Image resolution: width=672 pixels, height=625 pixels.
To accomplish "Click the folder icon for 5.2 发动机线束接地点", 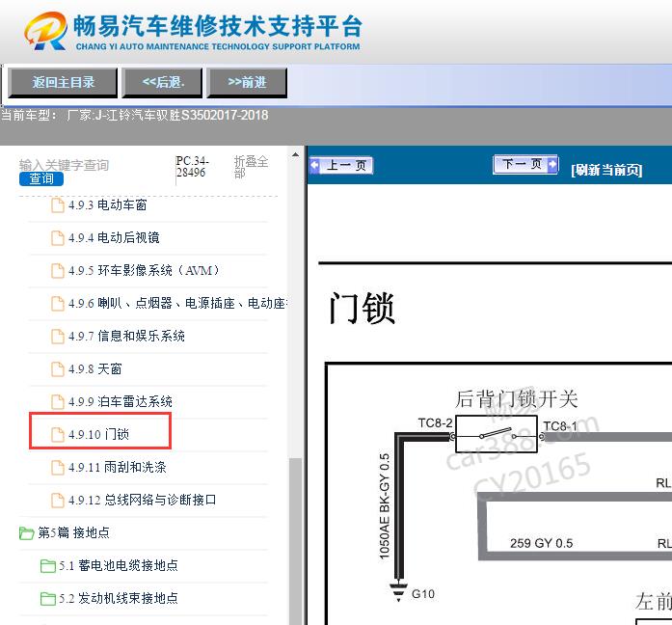I will tap(48, 599).
